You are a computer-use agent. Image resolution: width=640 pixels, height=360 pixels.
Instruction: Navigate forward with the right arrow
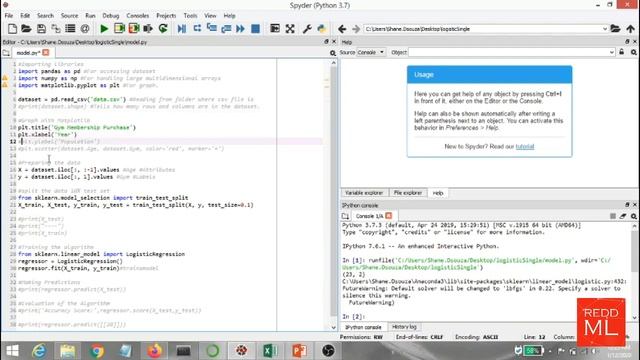[x=356, y=29]
